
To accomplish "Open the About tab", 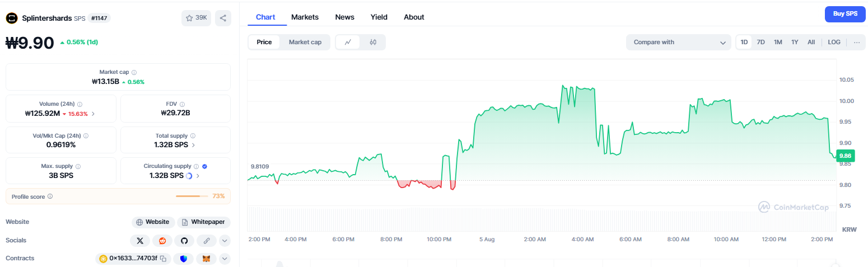I will click(x=414, y=17).
